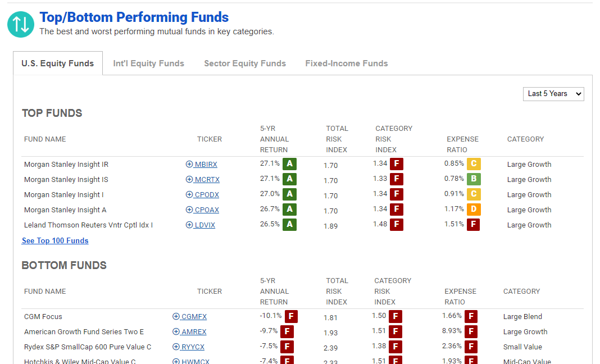Select the Fixed-Income Funds tab
Screen dimensions: 600x364
[x=347, y=63]
